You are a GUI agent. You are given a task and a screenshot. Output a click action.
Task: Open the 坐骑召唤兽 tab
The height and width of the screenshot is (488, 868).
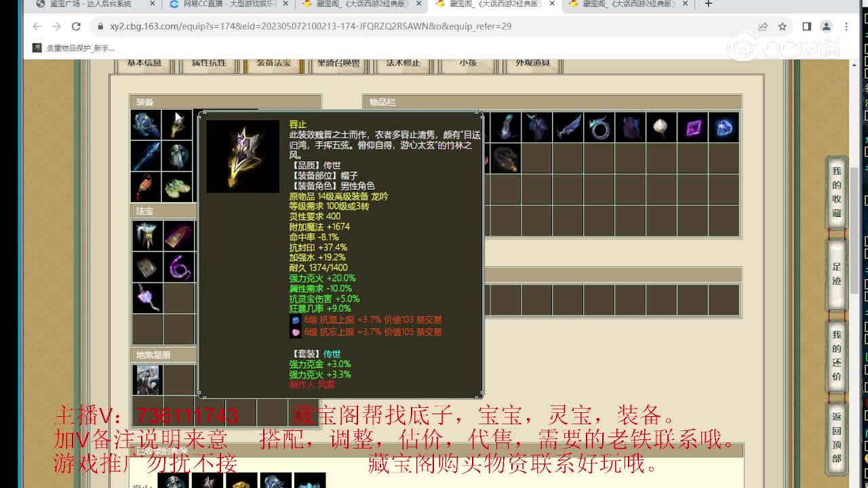click(x=338, y=64)
